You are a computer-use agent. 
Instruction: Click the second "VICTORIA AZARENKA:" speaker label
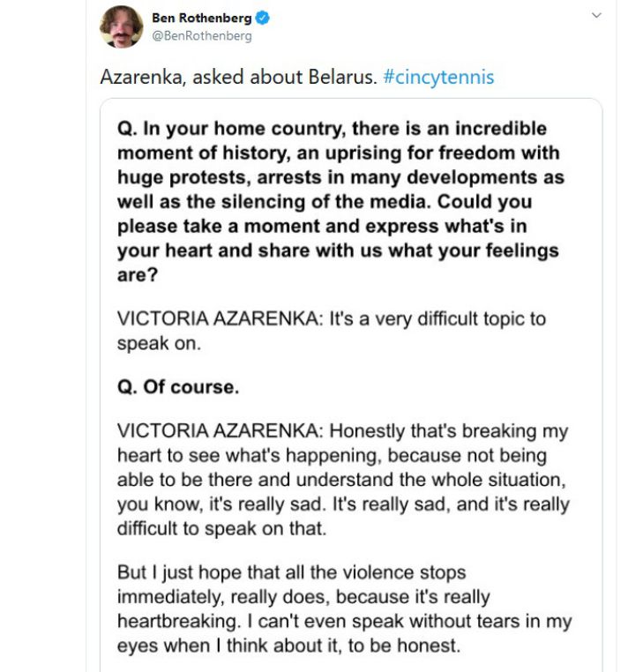[x=221, y=431]
